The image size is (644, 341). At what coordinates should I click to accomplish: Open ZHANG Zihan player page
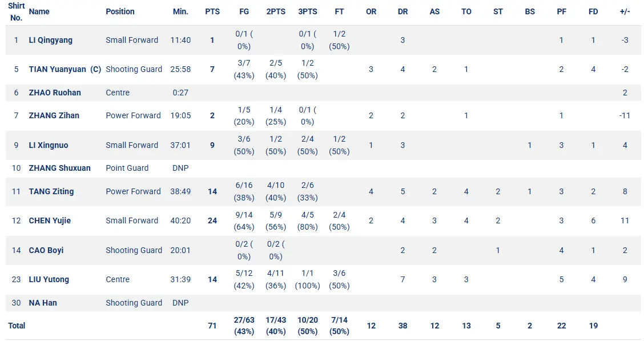[x=54, y=115]
